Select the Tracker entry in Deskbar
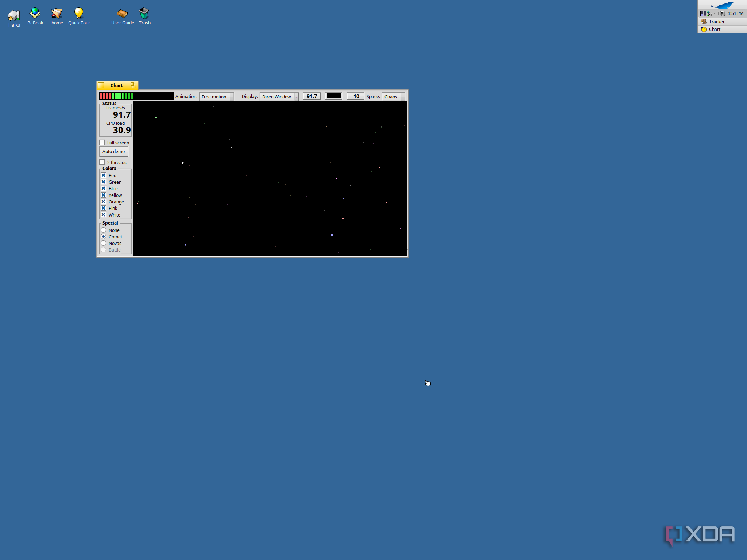The image size is (747, 560). pyautogui.click(x=722, y=22)
